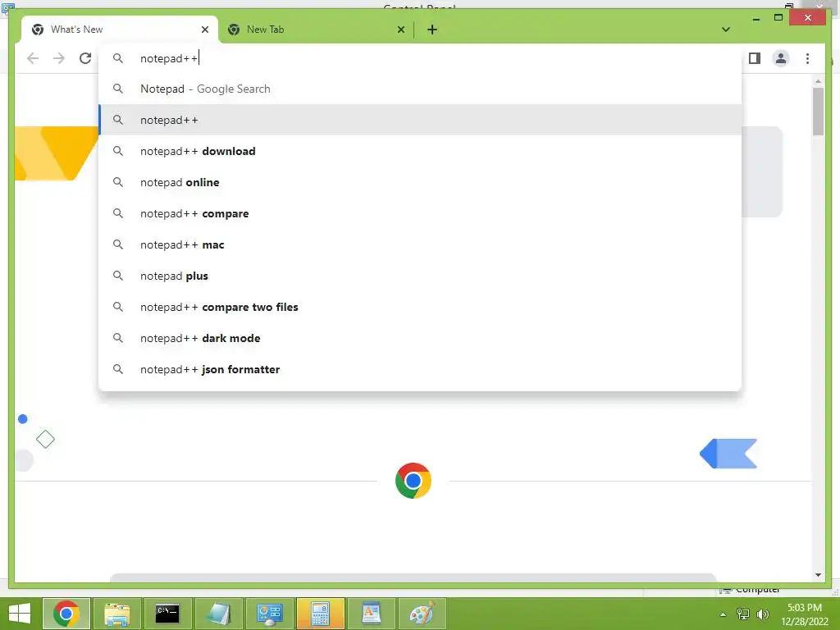The height and width of the screenshot is (630, 840).
Task: Open Control Panel from the taskbar
Action: coord(269,614)
